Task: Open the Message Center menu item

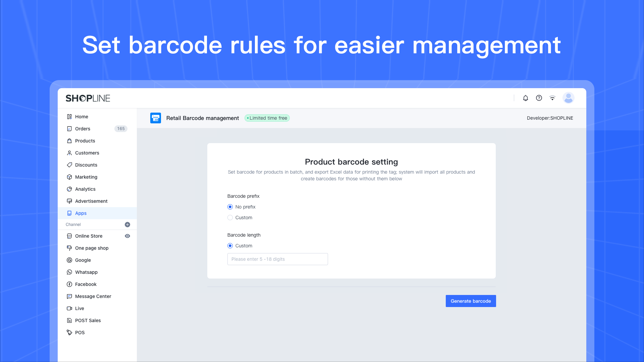Action: click(x=93, y=296)
